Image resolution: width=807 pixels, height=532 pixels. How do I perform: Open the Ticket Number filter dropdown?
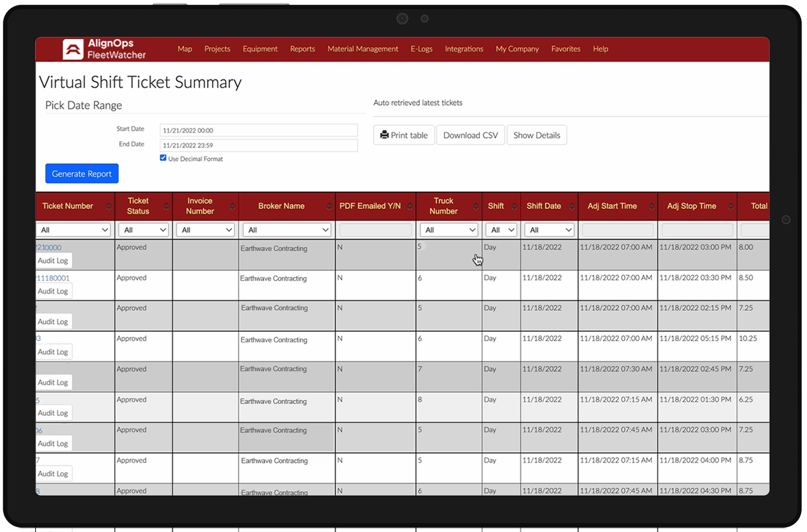pos(73,230)
